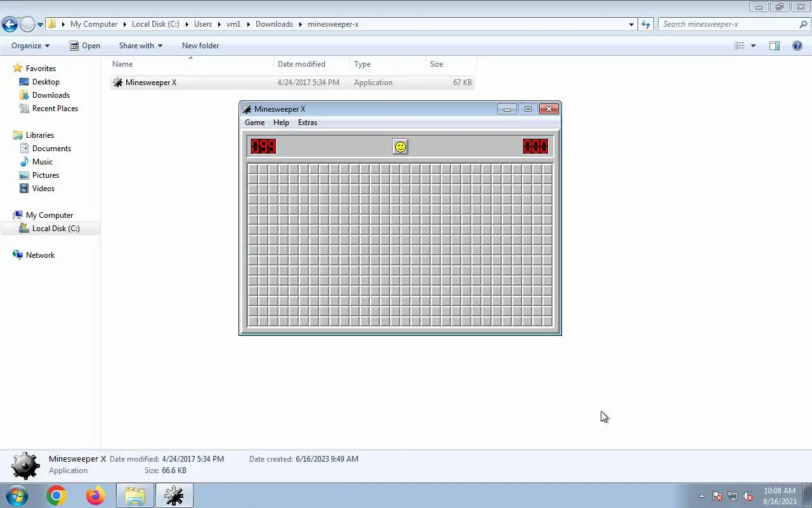Select Libraries in the navigation pane
Image resolution: width=812 pixels, height=508 pixels.
[40, 135]
